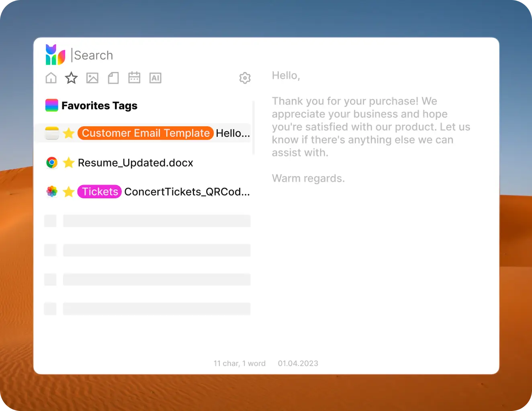
Task: Open the AI tab icon
Action: point(156,78)
